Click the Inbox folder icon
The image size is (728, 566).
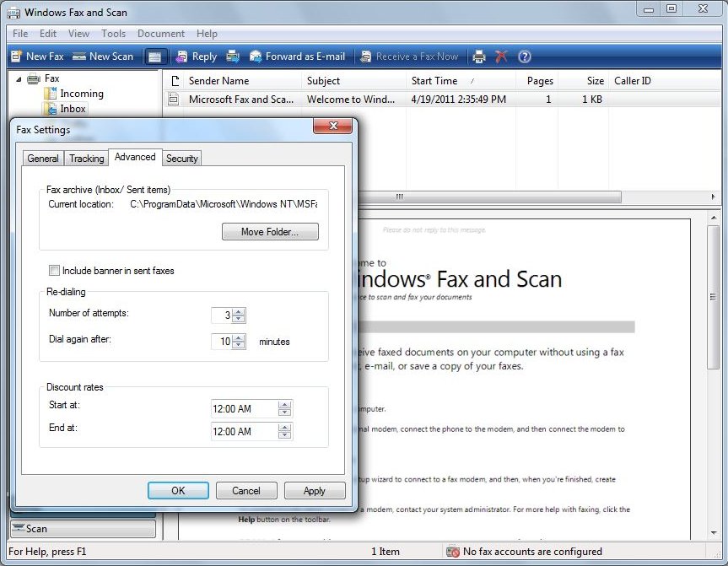pyautogui.click(x=50, y=109)
